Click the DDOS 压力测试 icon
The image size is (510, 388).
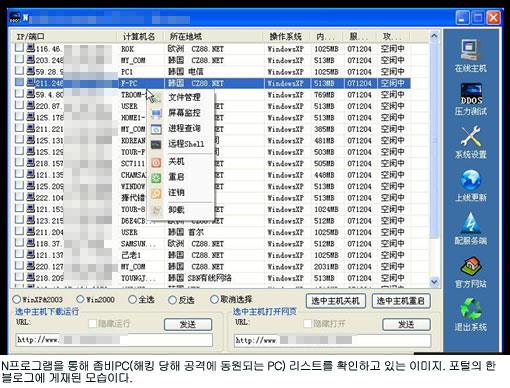coord(471,99)
